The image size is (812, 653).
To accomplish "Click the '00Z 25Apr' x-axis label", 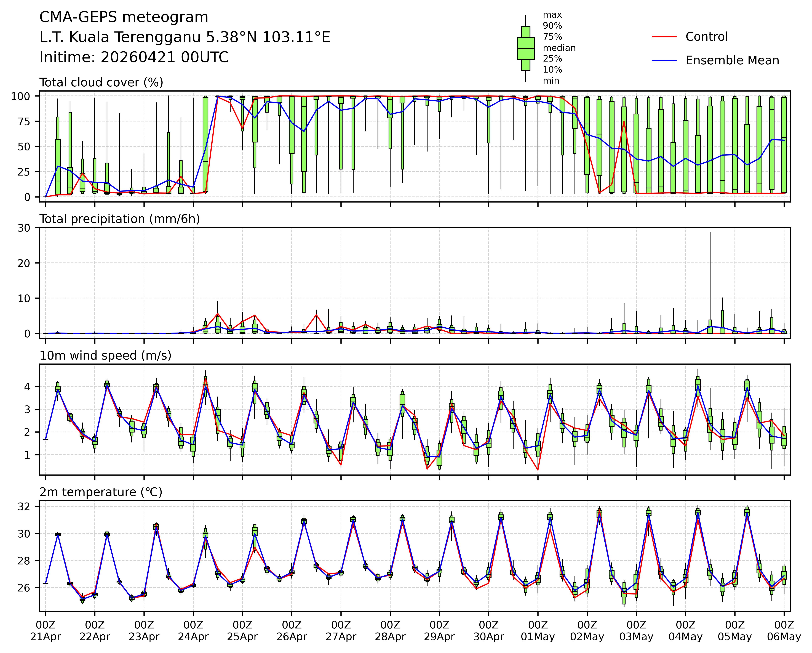I will click(242, 631).
